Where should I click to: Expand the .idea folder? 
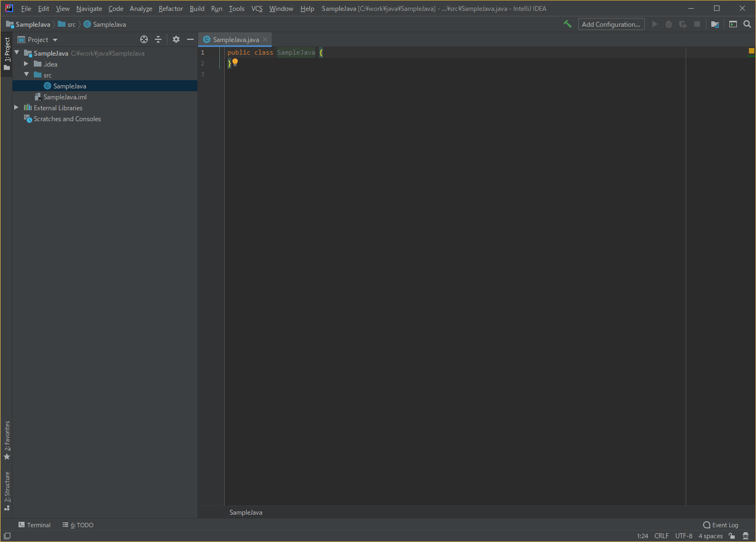pyautogui.click(x=26, y=64)
